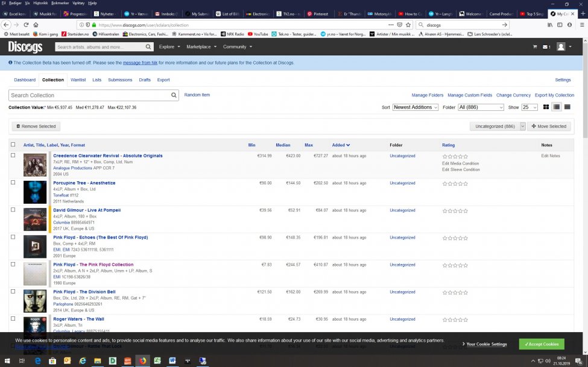Open the shopping cart icon in the header
The image size is (588, 367).
(535, 47)
